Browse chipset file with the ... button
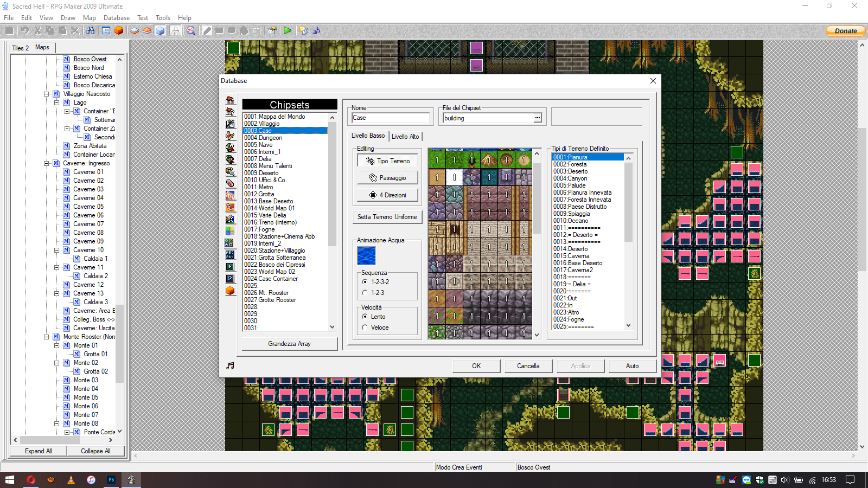This screenshot has width=868, height=488. coord(538,118)
